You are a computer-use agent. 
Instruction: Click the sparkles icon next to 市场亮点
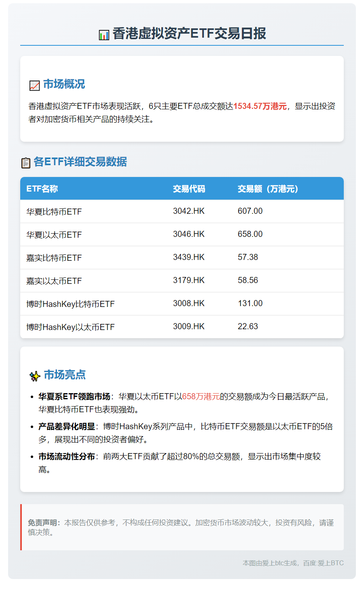(x=35, y=376)
